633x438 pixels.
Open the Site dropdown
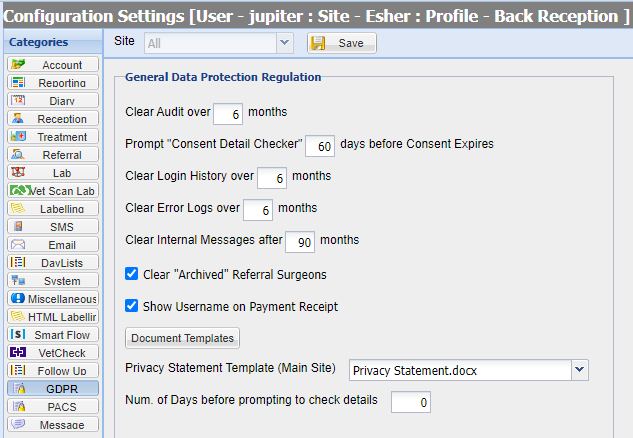click(283, 43)
